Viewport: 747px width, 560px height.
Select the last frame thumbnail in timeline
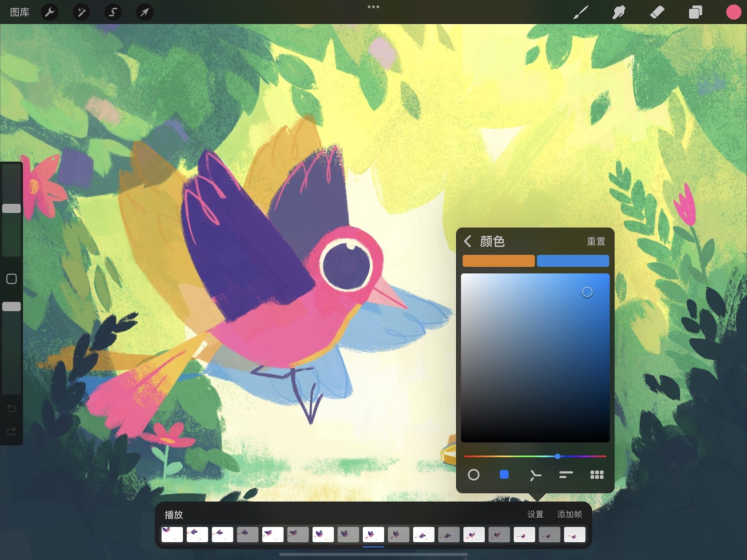click(x=575, y=535)
